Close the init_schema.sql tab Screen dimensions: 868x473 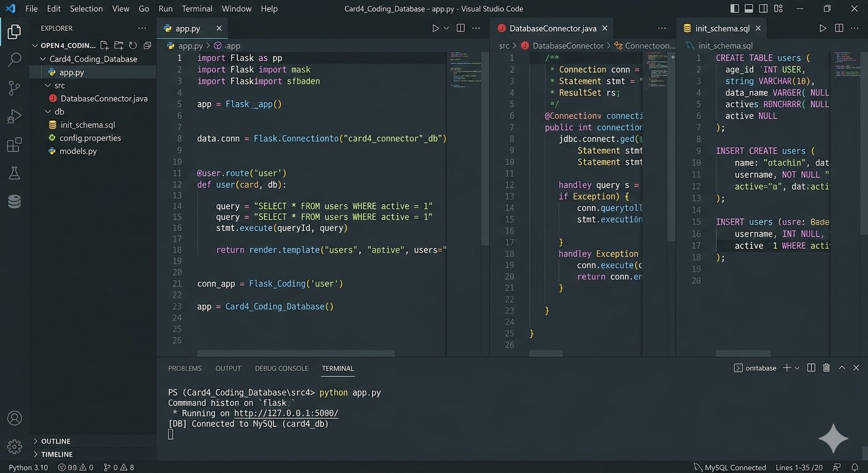coord(758,28)
